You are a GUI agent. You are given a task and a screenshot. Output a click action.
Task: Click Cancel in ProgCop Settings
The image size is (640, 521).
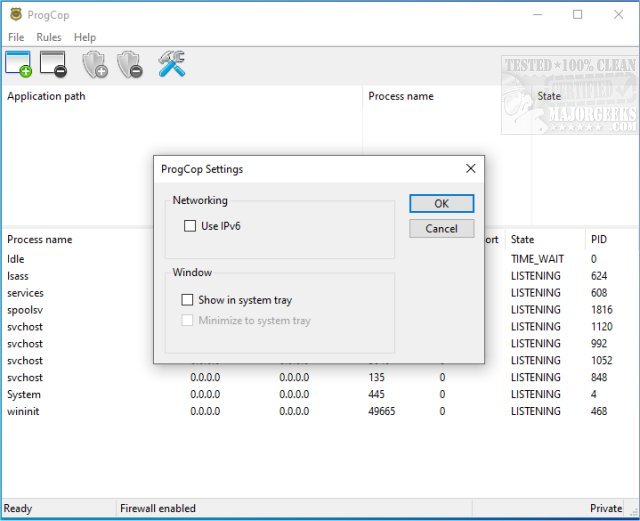(442, 229)
